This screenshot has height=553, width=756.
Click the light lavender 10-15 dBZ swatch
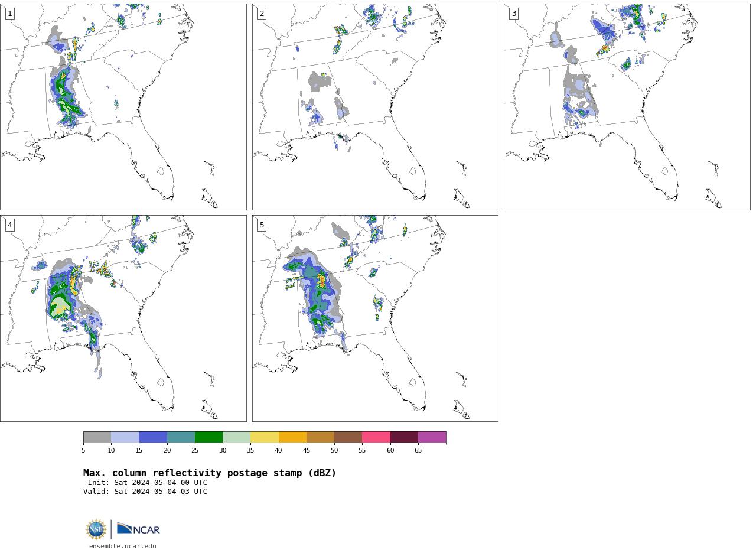click(x=125, y=437)
